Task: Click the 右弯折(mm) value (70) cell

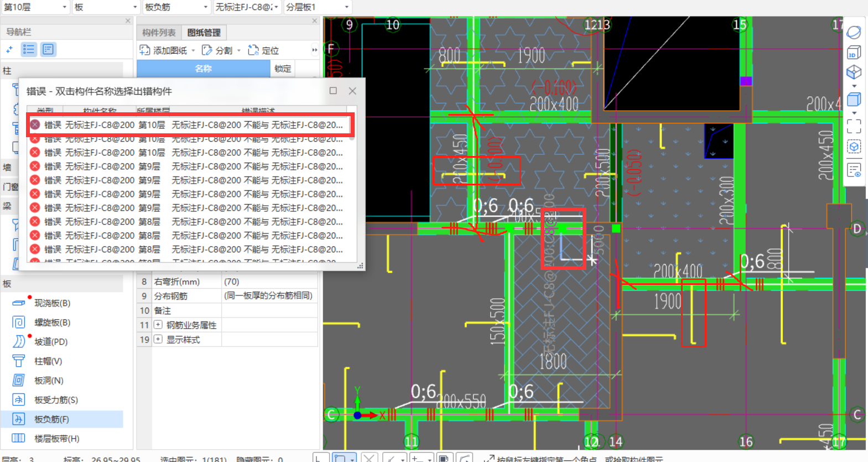Action: 269,282
